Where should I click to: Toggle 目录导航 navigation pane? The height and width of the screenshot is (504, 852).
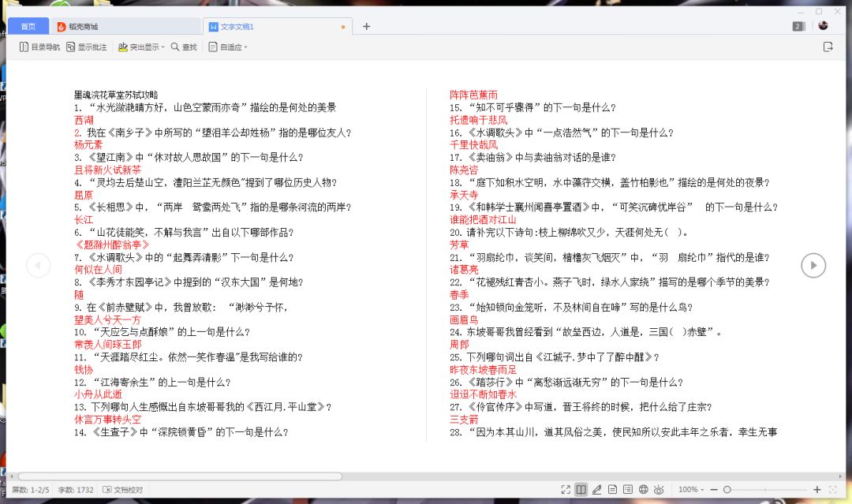point(39,47)
